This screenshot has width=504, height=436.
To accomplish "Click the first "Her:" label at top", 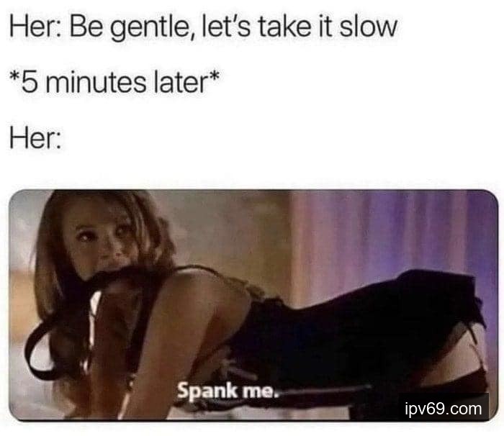I will pyautogui.click(x=35, y=27).
